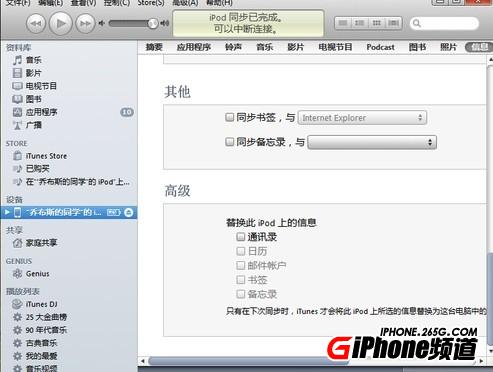This screenshot has height=372, width=493.
Task: Check 备忘录 under replace information
Action: [241, 294]
